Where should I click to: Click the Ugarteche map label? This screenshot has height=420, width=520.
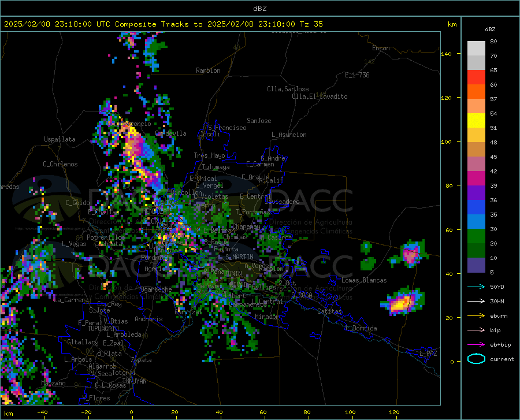pos(156,289)
